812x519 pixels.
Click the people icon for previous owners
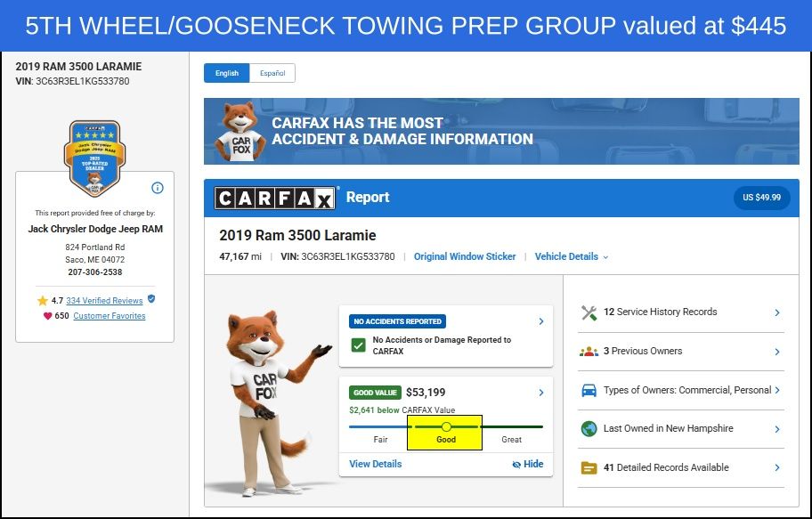[589, 351]
